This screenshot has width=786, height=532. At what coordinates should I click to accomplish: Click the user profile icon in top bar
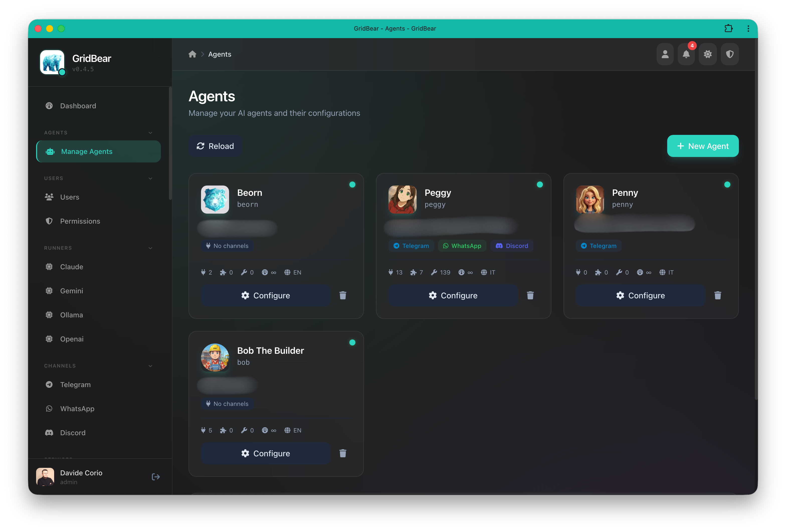[x=665, y=54]
